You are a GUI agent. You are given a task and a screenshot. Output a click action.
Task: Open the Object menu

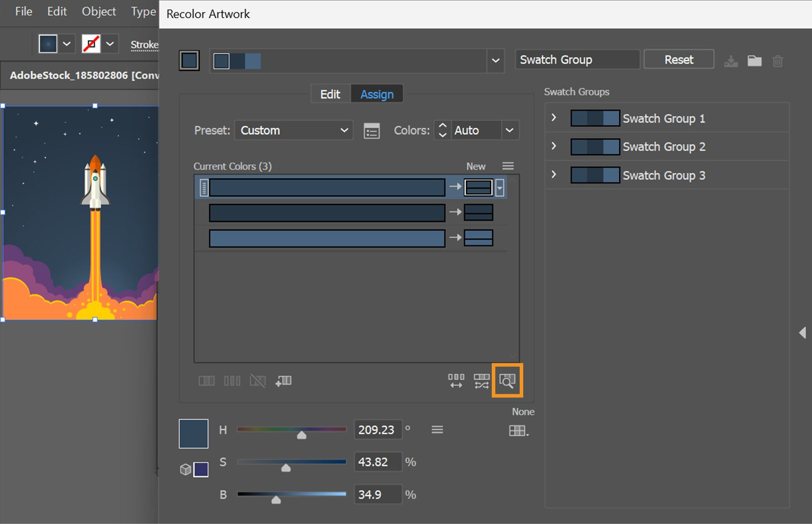coord(98,11)
